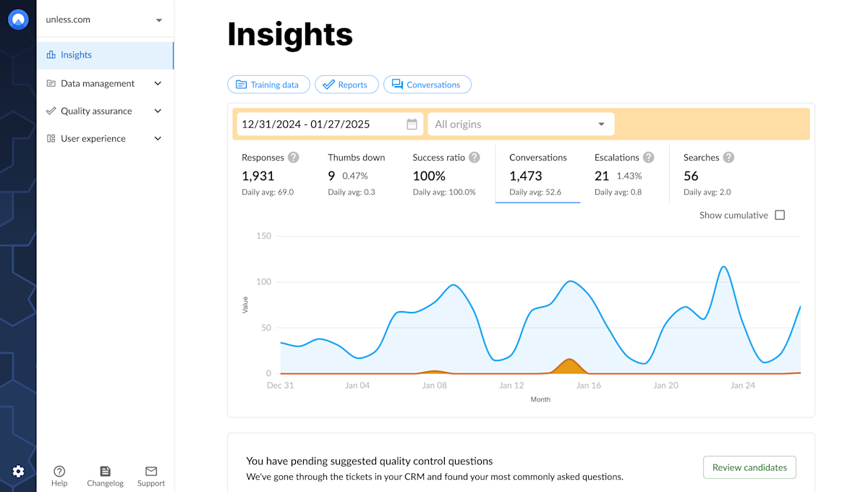Select the Quality assurance checkmark icon
The image size is (868, 492).
point(50,111)
